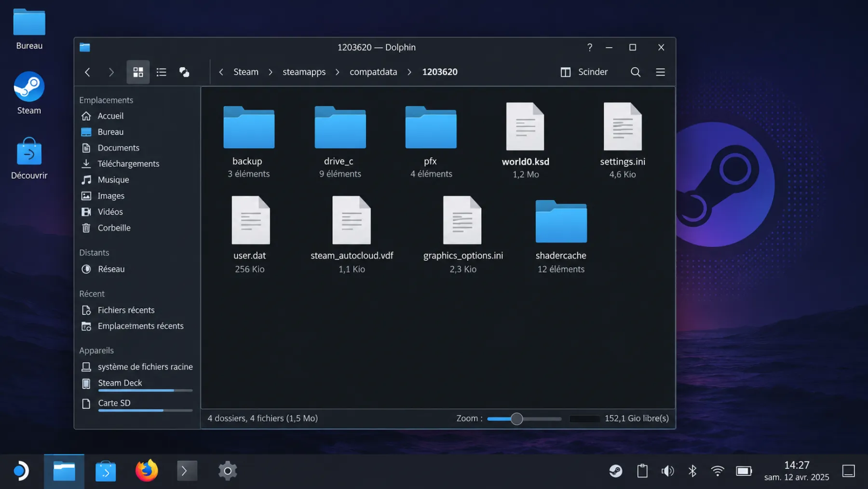
Task: Select the world0.ksd file
Action: coord(525,140)
